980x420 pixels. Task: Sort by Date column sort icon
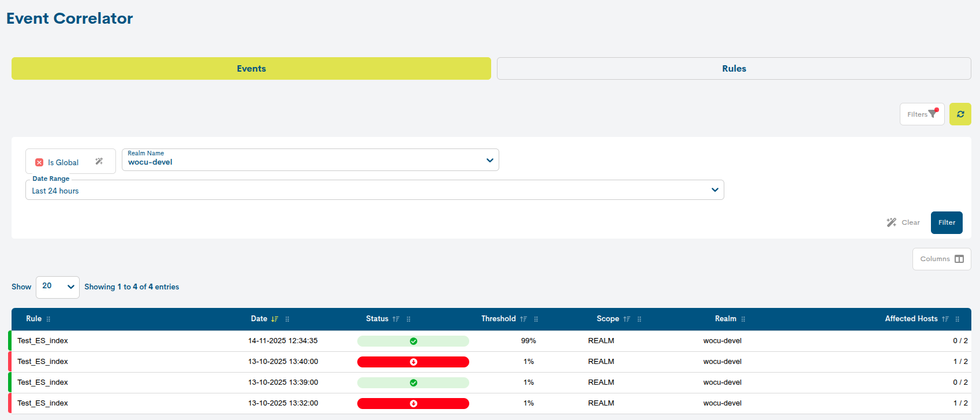coord(275,319)
